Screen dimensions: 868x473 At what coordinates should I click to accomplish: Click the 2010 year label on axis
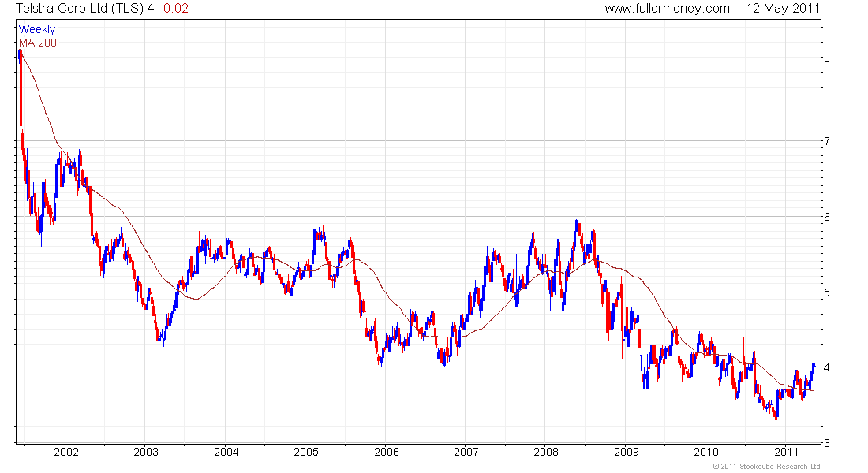coord(705,452)
